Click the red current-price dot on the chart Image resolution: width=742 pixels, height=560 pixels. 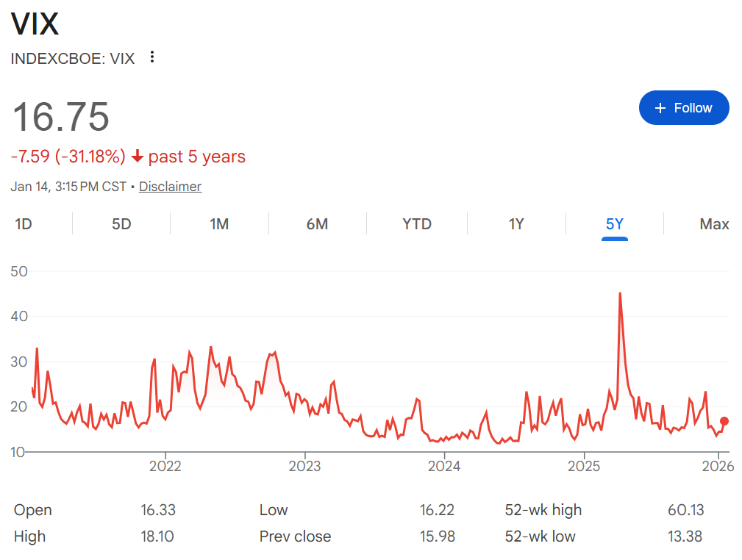[x=724, y=421]
